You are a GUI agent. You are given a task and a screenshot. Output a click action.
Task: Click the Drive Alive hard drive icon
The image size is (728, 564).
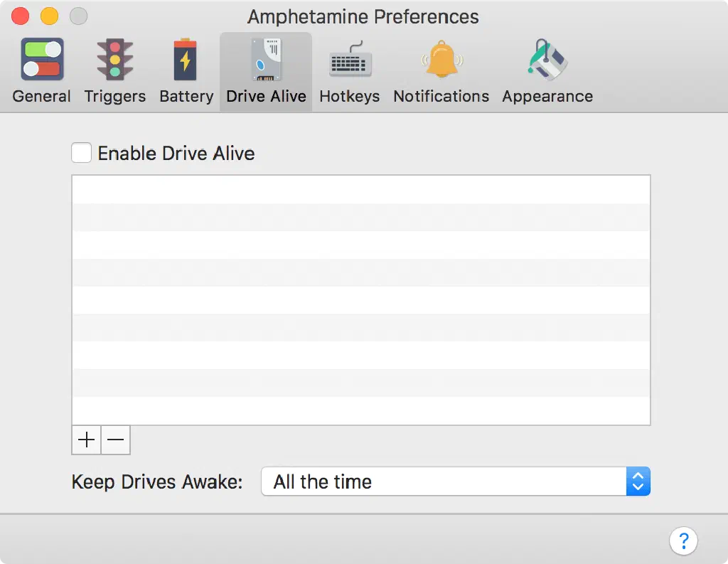pos(266,60)
